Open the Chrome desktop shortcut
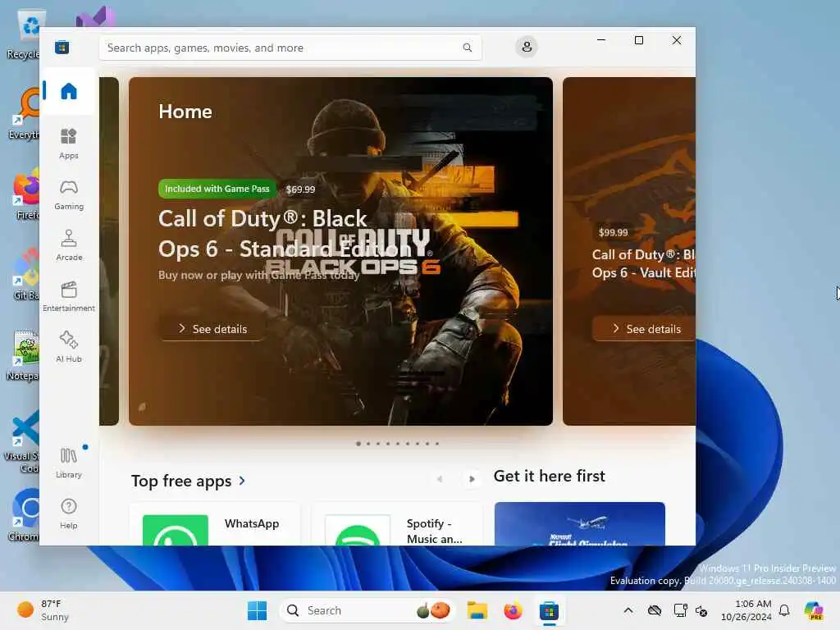The height and width of the screenshot is (630, 840). [24, 514]
